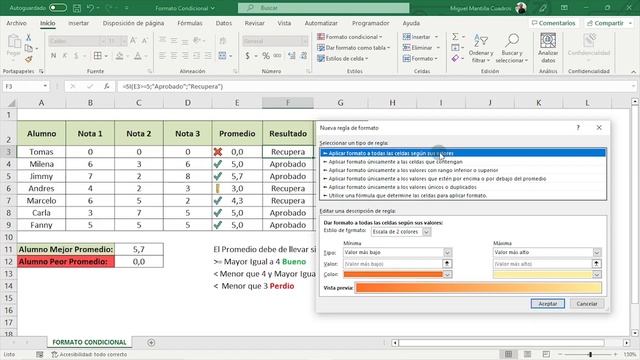Screen dimensions: 640x360
Task: Click the formula bar text
Action: pyautogui.click(x=173, y=87)
